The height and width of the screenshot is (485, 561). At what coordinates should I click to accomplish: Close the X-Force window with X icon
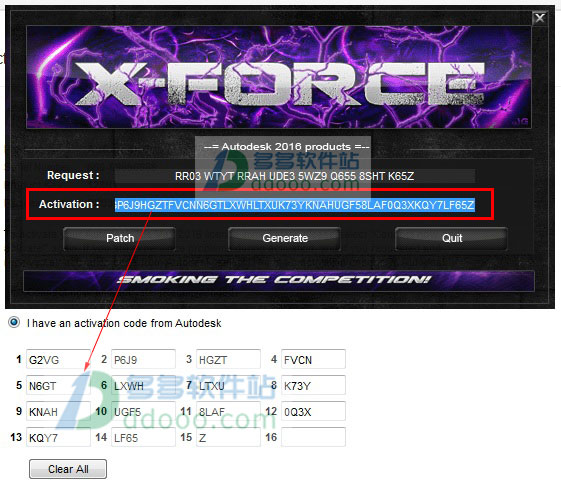[540, 18]
